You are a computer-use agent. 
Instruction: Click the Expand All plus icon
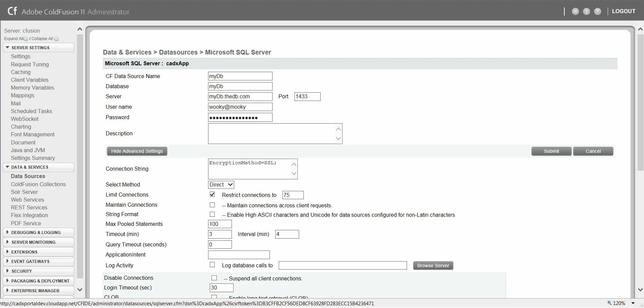[x=26, y=39]
